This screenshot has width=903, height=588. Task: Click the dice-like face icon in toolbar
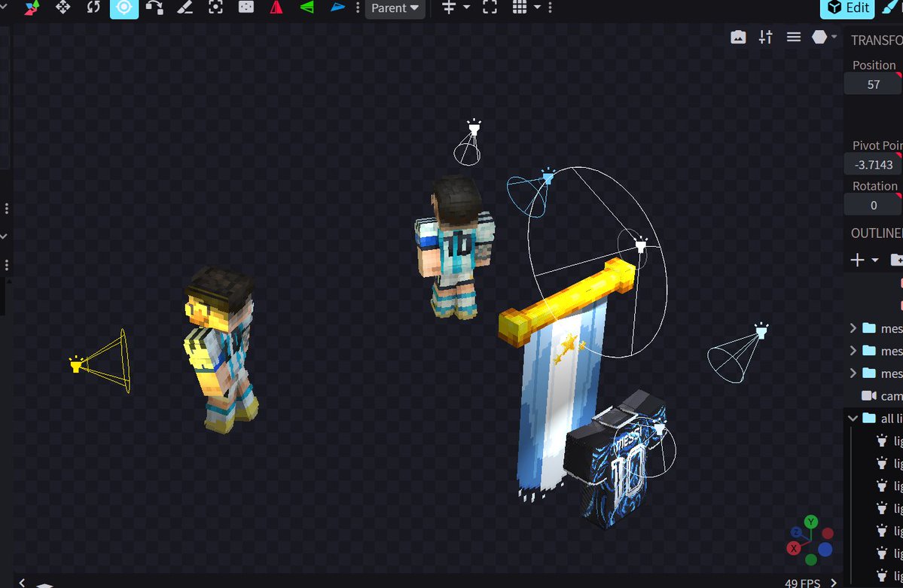246,8
